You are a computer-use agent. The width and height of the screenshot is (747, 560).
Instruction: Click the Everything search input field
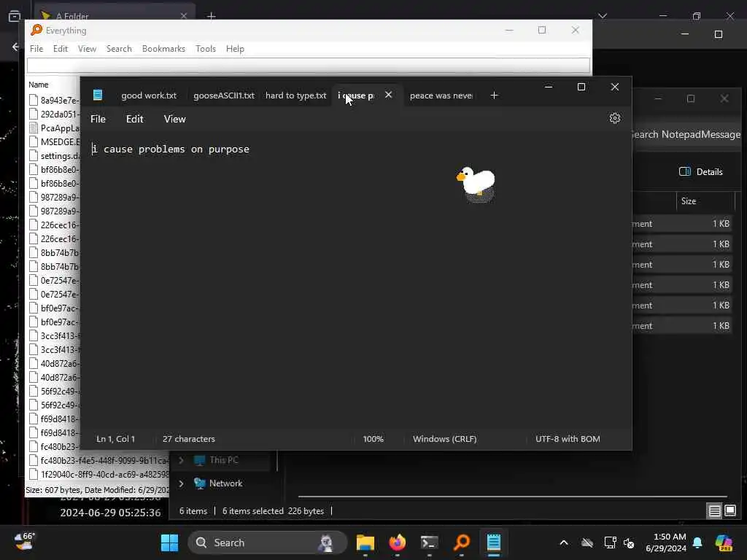(x=309, y=65)
